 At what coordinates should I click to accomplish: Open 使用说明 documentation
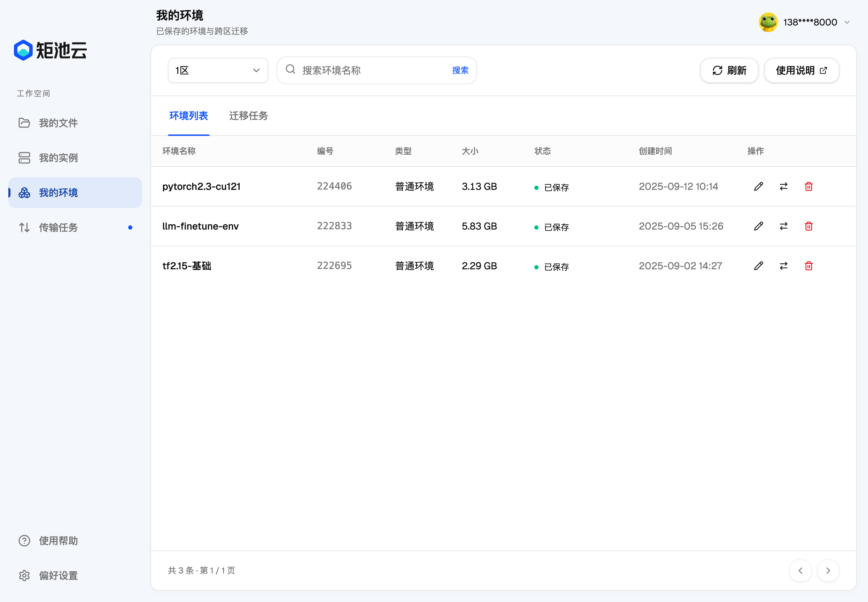[801, 70]
